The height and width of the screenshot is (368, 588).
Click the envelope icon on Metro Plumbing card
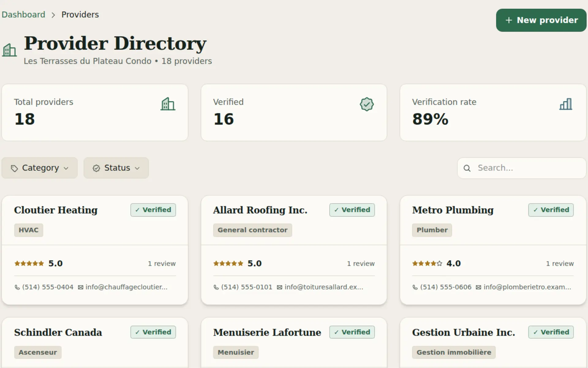tap(478, 287)
